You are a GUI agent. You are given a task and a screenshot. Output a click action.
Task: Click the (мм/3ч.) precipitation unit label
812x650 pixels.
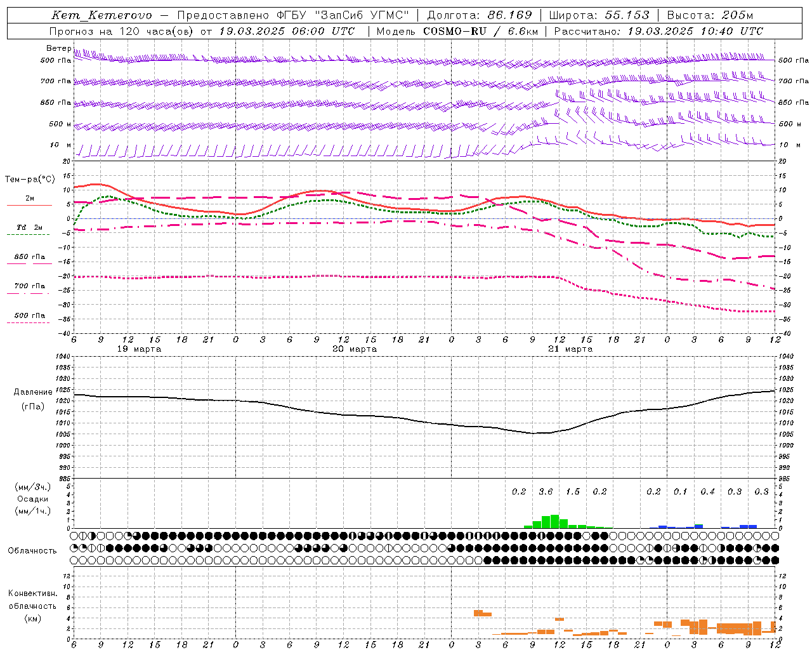33,487
